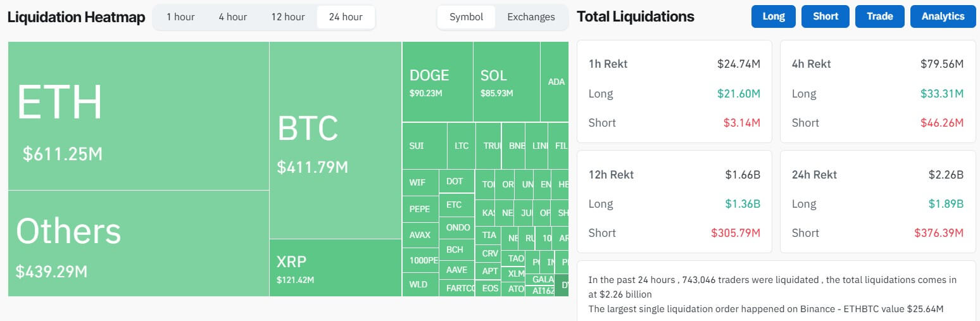Click the ETH heatmap tile

click(x=138, y=116)
